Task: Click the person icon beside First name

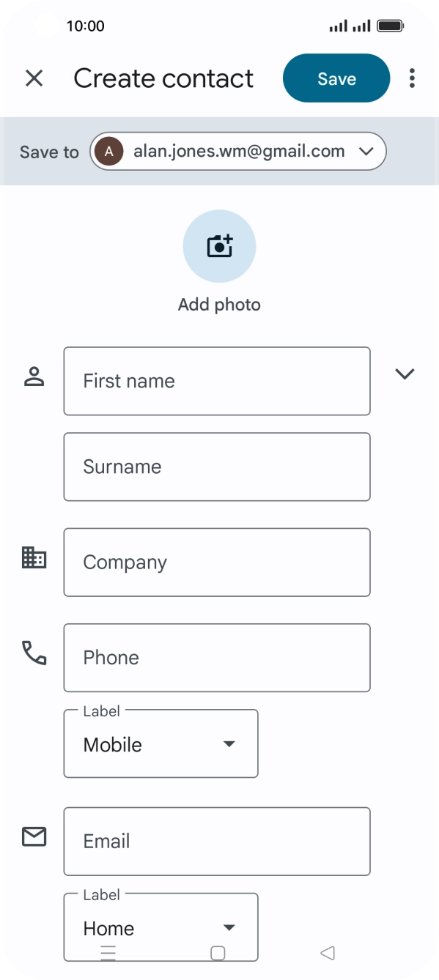Action: coord(33,378)
